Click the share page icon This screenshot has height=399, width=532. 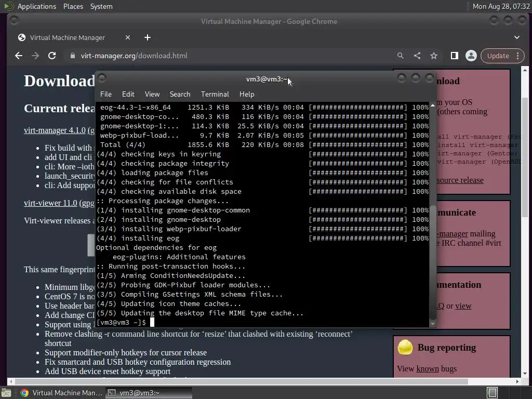click(417, 56)
